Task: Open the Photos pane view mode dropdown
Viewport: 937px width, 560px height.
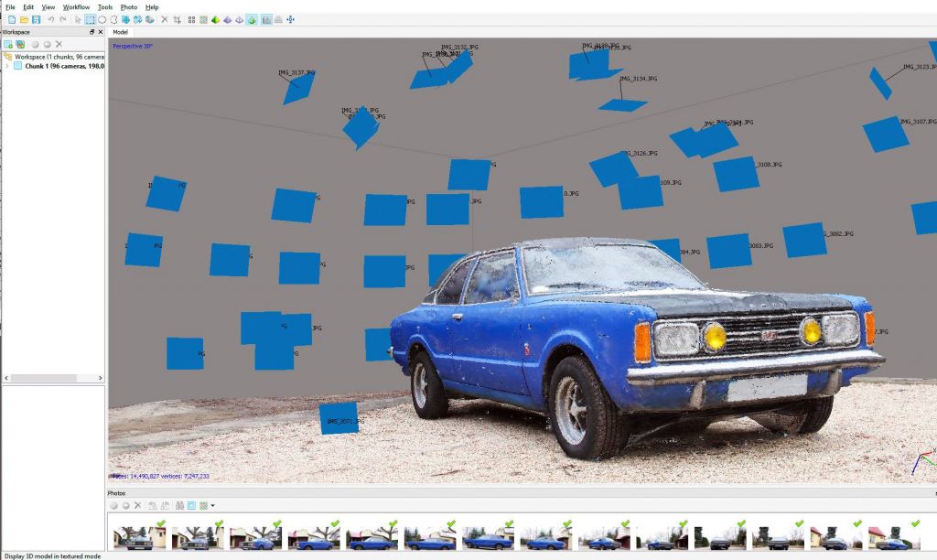Action: pos(213,505)
